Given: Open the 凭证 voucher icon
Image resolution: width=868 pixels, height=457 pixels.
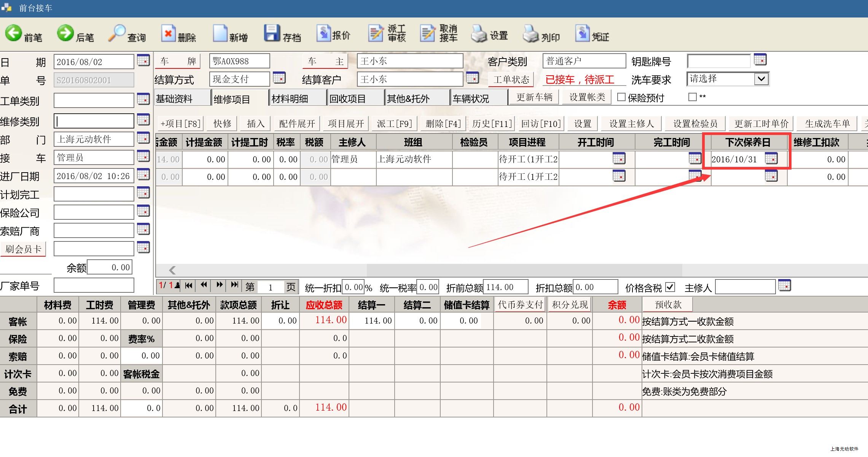Looking at the screenshot, I should tap(582, 34).
